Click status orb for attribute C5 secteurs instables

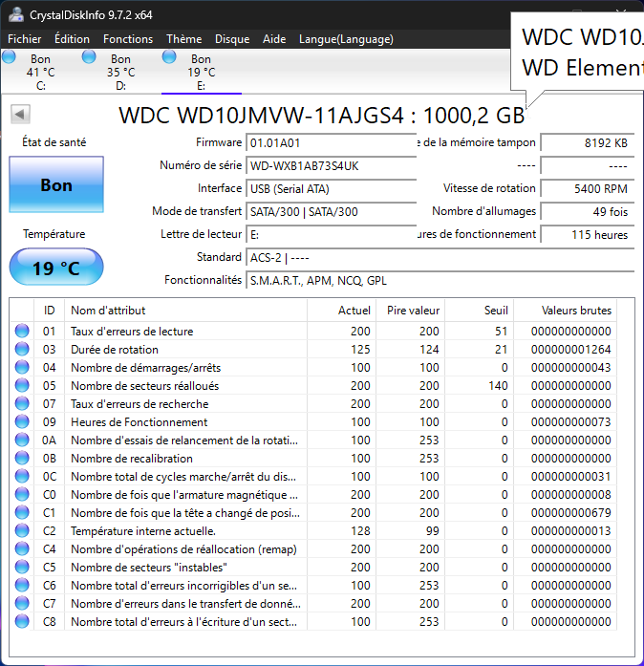[22, 567]
